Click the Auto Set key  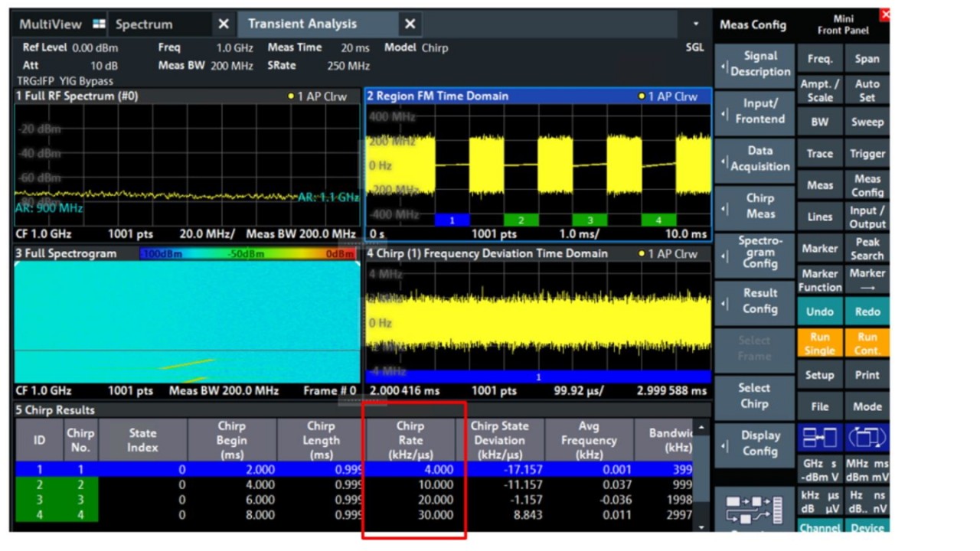click(867, 91)
